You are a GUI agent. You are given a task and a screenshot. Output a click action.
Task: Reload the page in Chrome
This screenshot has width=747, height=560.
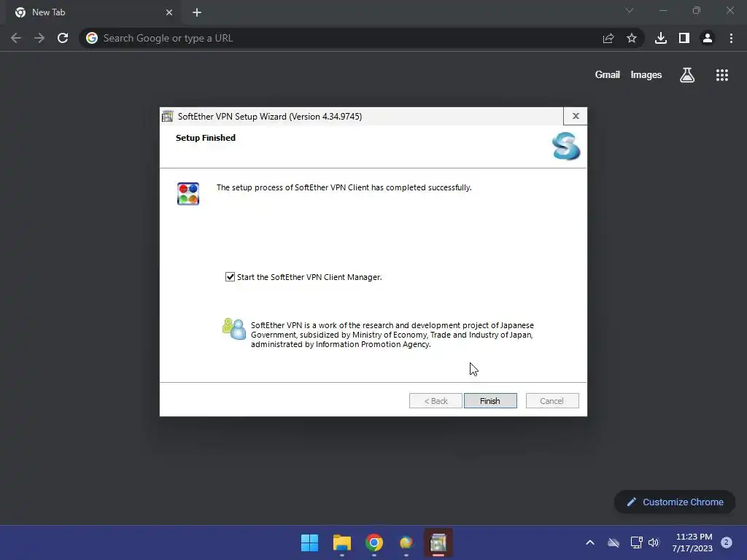[63, 38]
